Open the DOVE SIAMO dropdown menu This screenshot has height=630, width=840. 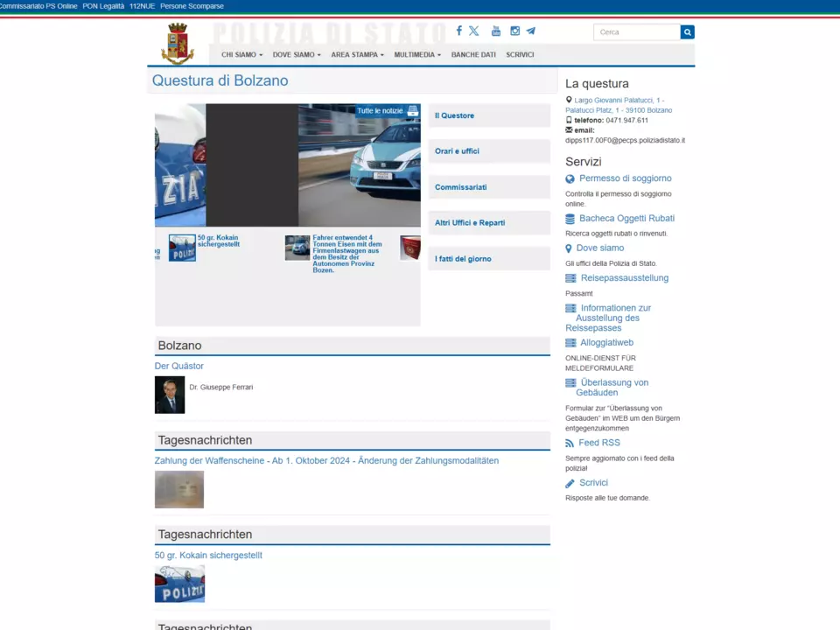point(297,54)
